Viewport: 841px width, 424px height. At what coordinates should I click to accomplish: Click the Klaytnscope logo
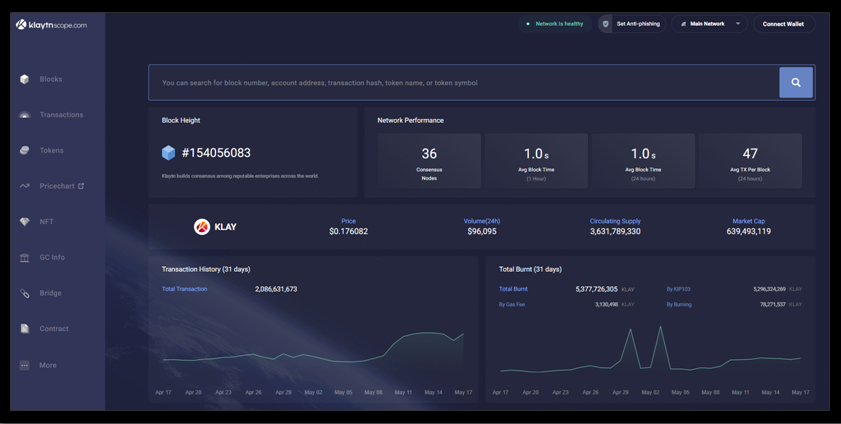(51, 25)
